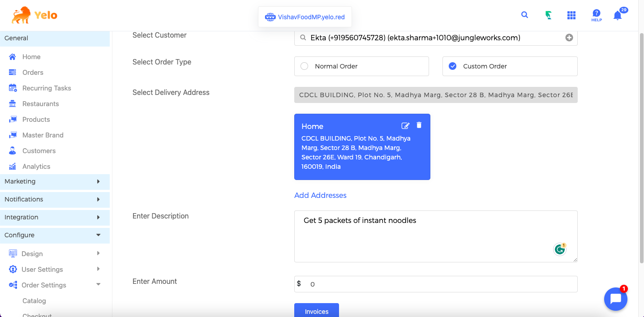Open the Master Brand menu item
644x317 pixels.
coord(43,135)
